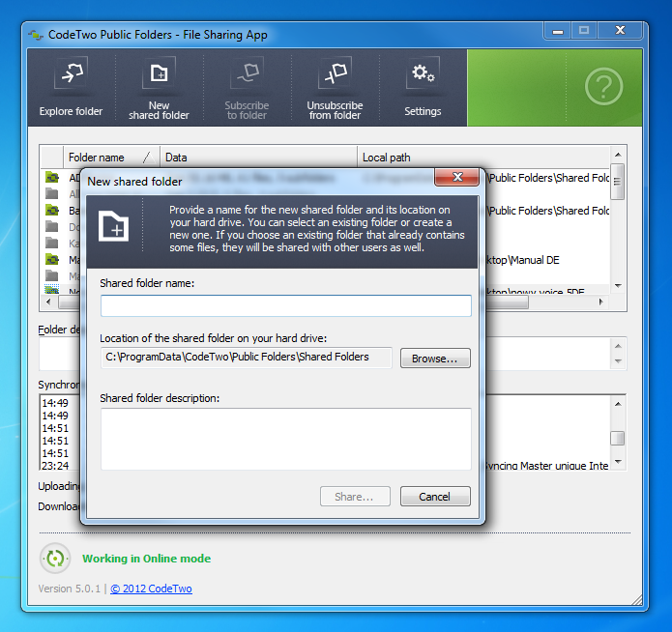Click folder list scrollbar down arrow
The image size is (672, 632).
(x=618, y=286)
